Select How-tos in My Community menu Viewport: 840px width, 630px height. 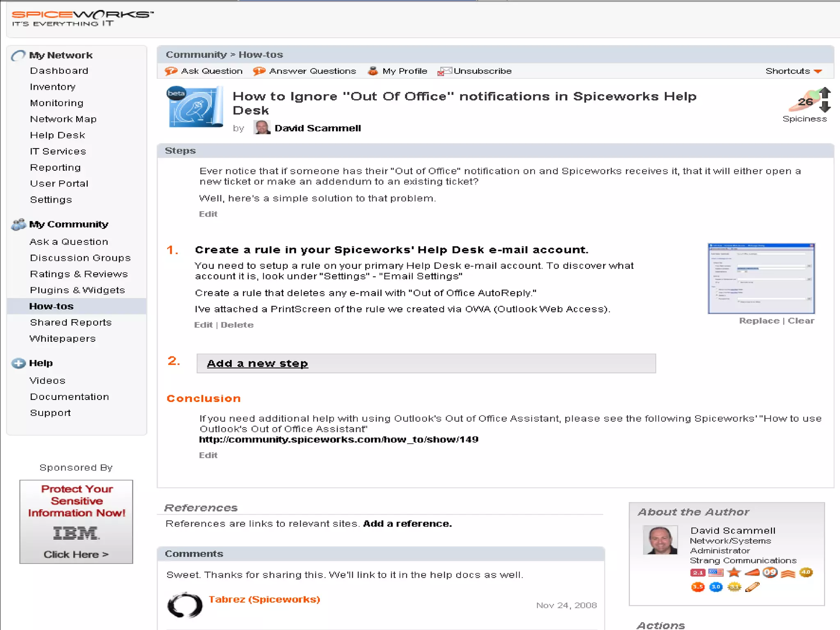click(51, 306)
